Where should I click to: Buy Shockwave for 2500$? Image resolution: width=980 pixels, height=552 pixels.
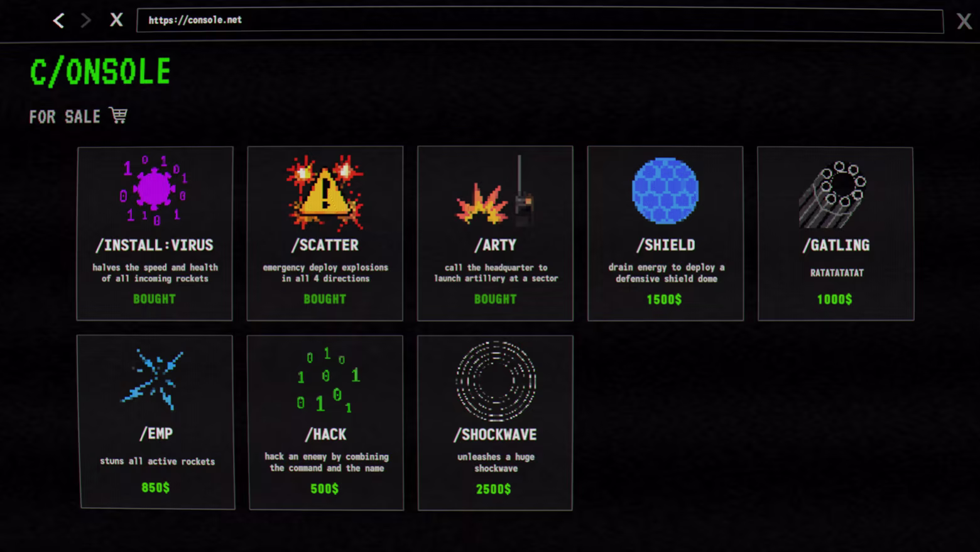tap(494, 489)
